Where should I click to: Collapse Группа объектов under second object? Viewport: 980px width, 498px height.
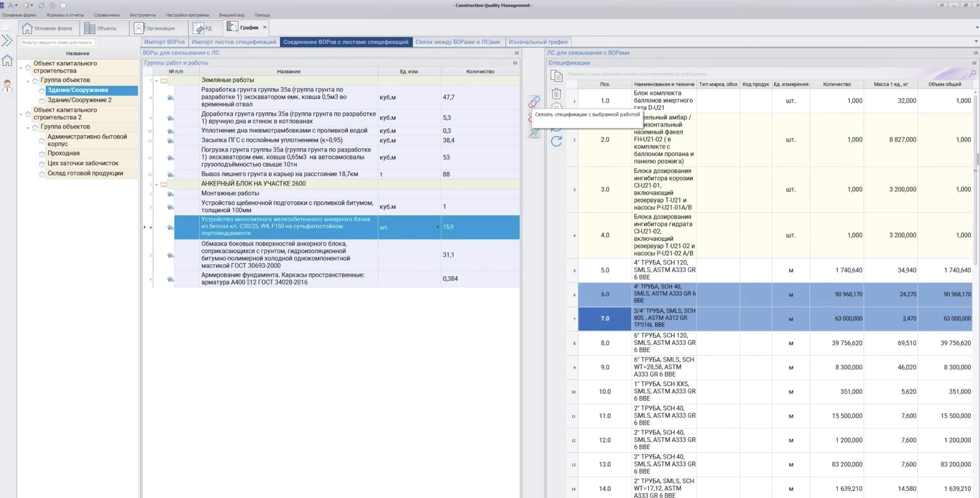point(28,128)
